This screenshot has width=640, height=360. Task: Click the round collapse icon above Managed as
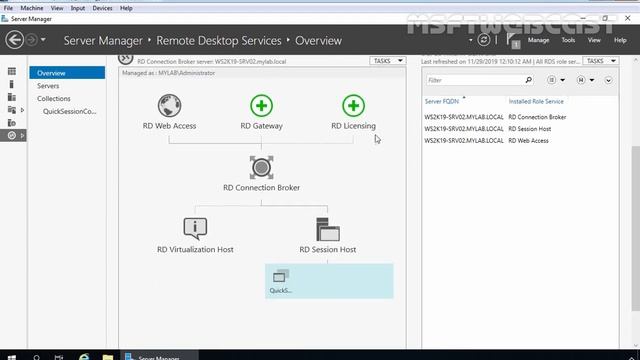pyautogui.click(x=125, y=59)
